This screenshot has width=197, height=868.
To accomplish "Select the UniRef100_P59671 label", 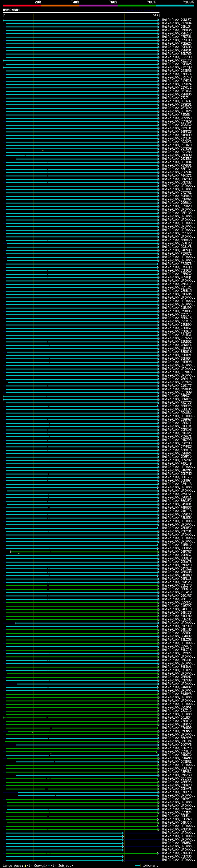I will coord(176,436).
